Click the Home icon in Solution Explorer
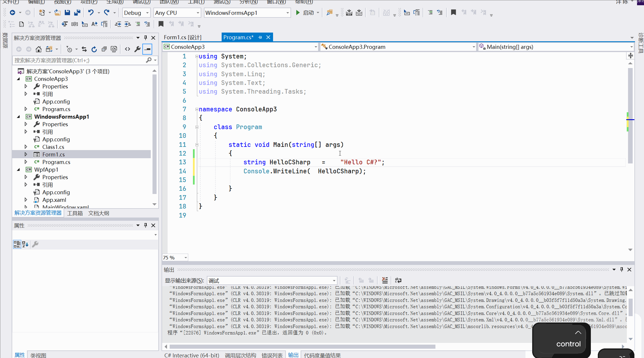 pos(38,49)
